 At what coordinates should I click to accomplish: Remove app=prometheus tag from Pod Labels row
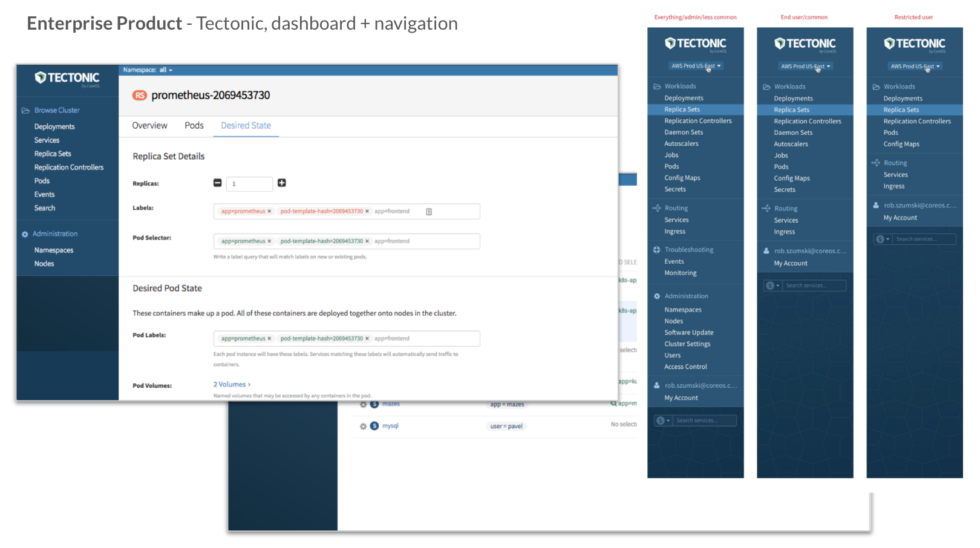pyautogui.click(x=269, y=339)
